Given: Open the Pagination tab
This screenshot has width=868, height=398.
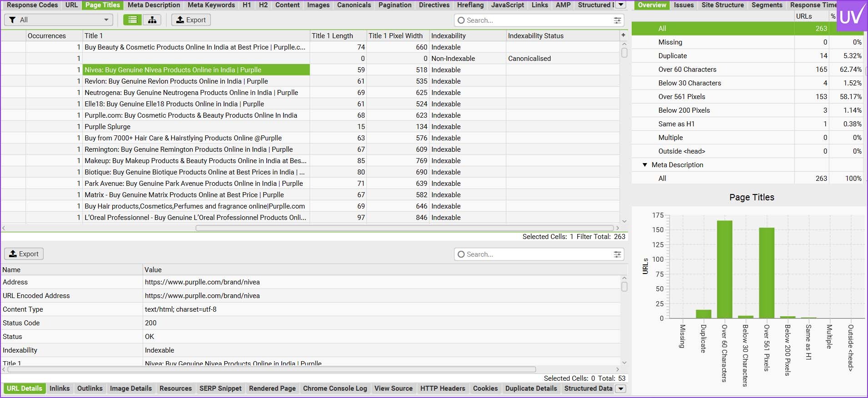Looking at the screenshot, I should click(x=395, y=5).
